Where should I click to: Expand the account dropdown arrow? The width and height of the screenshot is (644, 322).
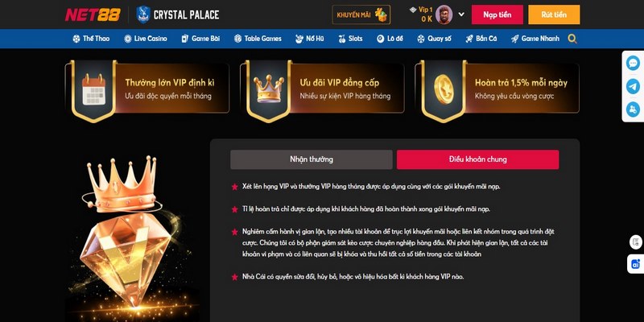coord(461,14)
